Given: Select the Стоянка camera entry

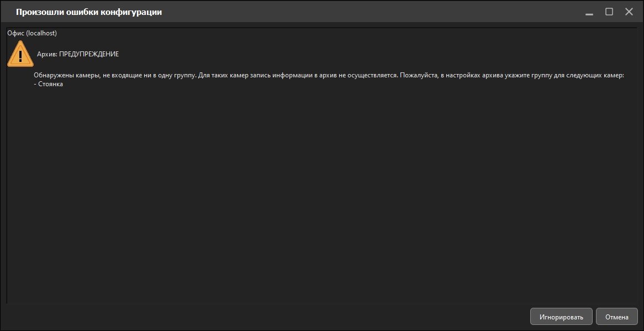Looking at the screenshot, I should coord(49,85).
